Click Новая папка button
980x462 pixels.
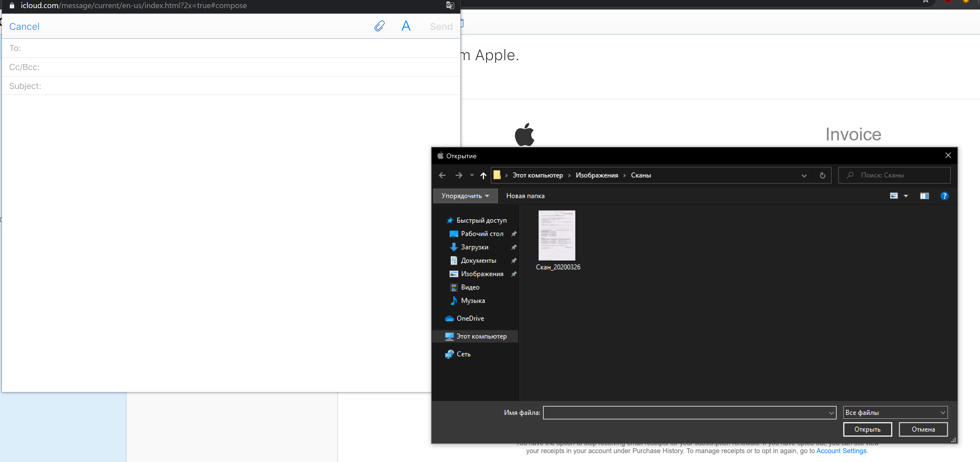pyautogui.click(x=525, y=196)
